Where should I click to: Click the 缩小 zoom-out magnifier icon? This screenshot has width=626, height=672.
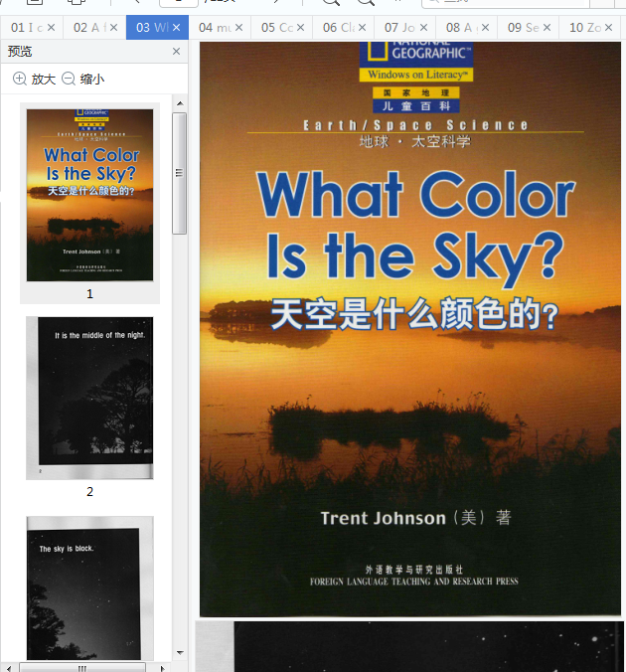69,79
